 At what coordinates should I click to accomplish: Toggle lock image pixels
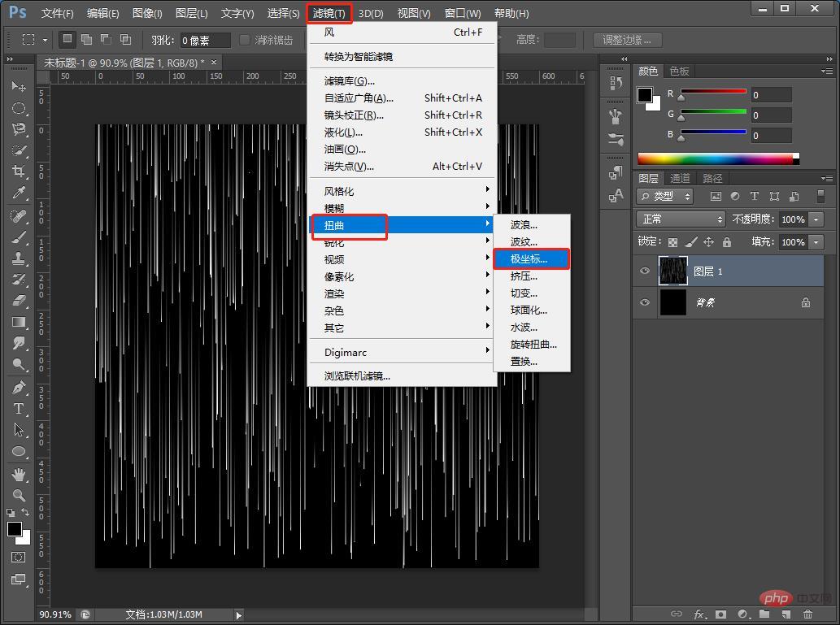tap(691, 242)
